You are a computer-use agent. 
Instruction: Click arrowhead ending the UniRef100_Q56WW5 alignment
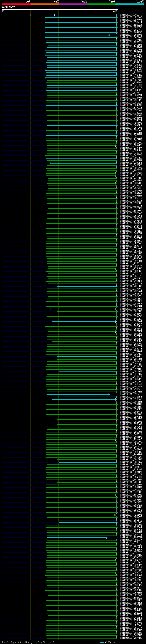coord(109,35)
